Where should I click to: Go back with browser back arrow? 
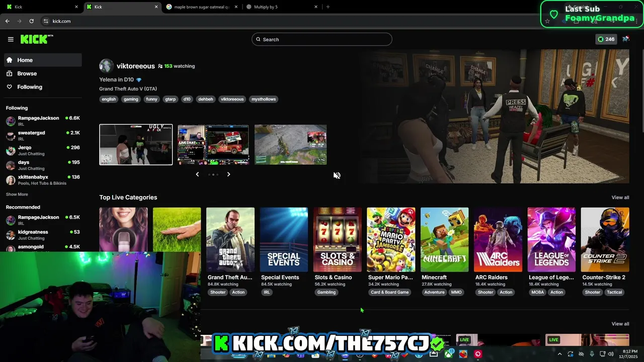(8, 21)
